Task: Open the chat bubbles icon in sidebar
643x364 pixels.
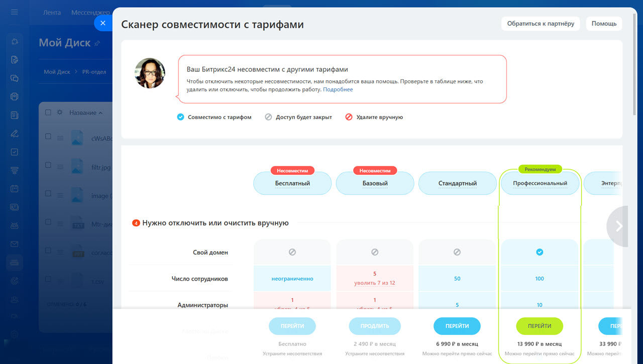Action: coord(14,78)
